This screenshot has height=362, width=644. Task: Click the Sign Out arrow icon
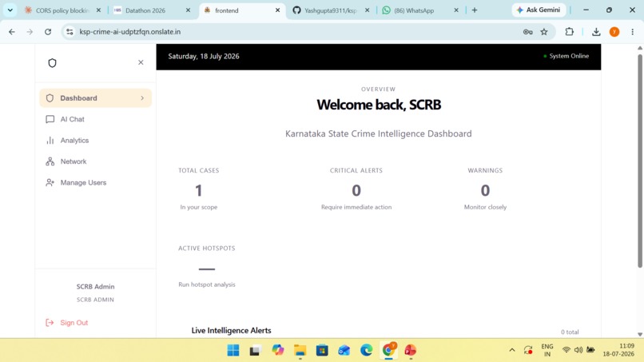pyautogui.click(x=50, y=323)
